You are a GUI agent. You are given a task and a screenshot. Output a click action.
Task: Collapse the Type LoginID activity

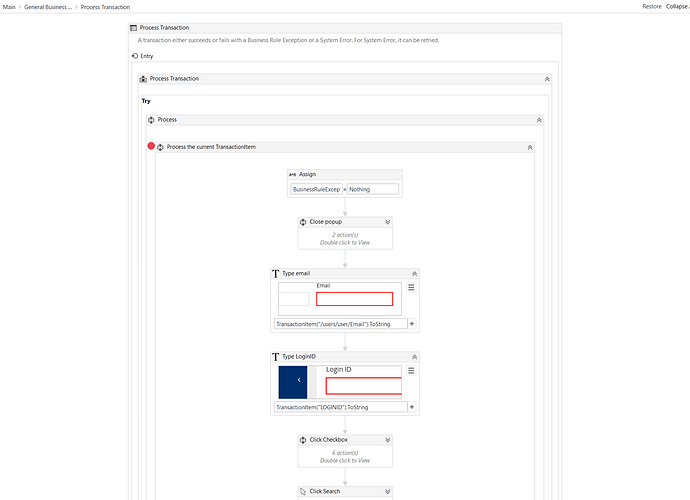click(415, 357)
